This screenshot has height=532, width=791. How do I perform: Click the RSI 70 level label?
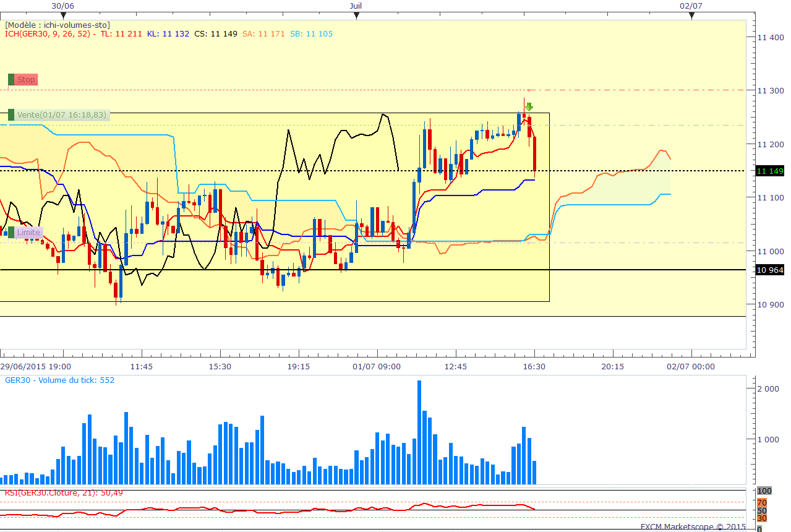click(762, 502)
